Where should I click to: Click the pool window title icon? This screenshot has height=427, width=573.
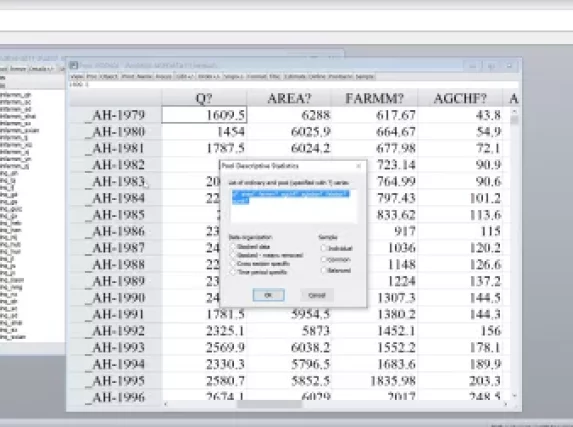tap(73, 65)
